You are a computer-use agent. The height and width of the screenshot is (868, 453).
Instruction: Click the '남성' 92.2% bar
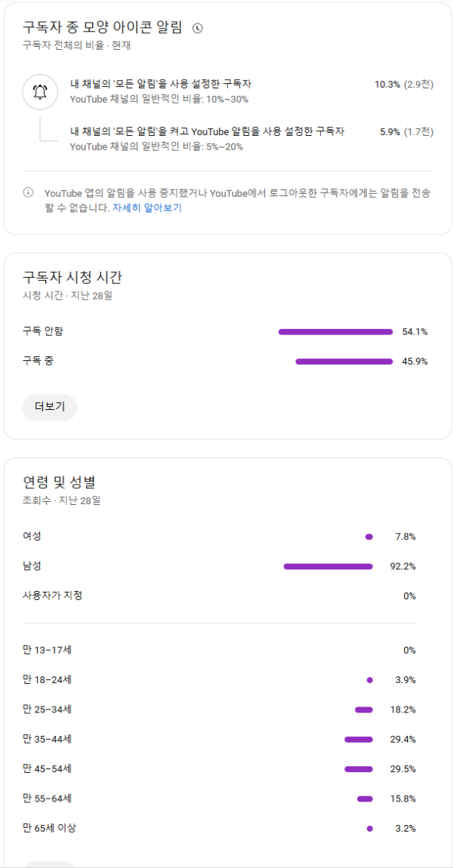click(328, 566)
